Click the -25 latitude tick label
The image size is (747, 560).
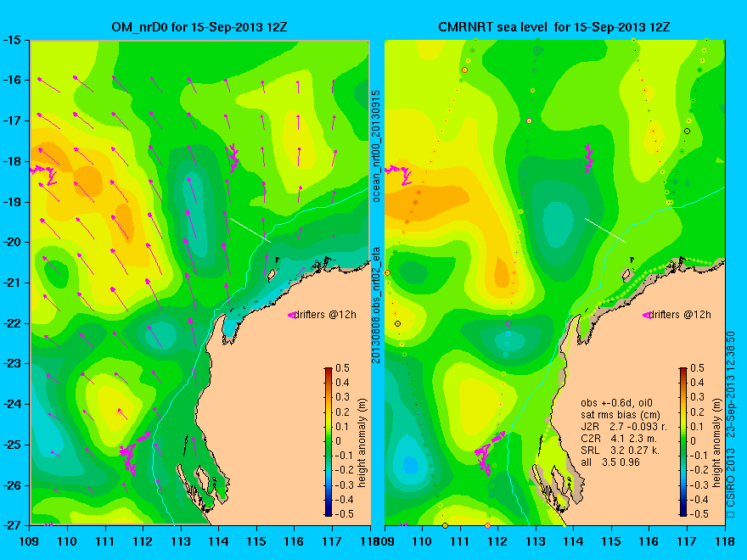click(11, 445)
